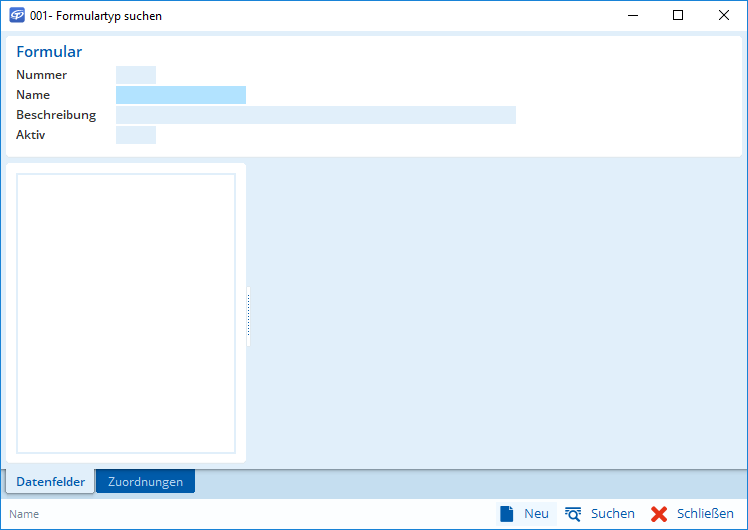The height and width of the screenshot is (530, 748).
Task: Click the empty data fields list panel
Action: (126, 313)
